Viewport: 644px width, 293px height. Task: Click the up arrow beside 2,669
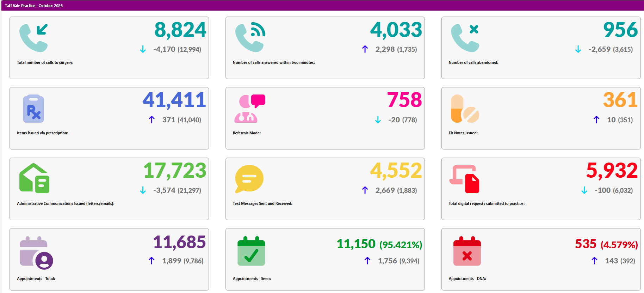pyautogui.click(x=365, y=190)
